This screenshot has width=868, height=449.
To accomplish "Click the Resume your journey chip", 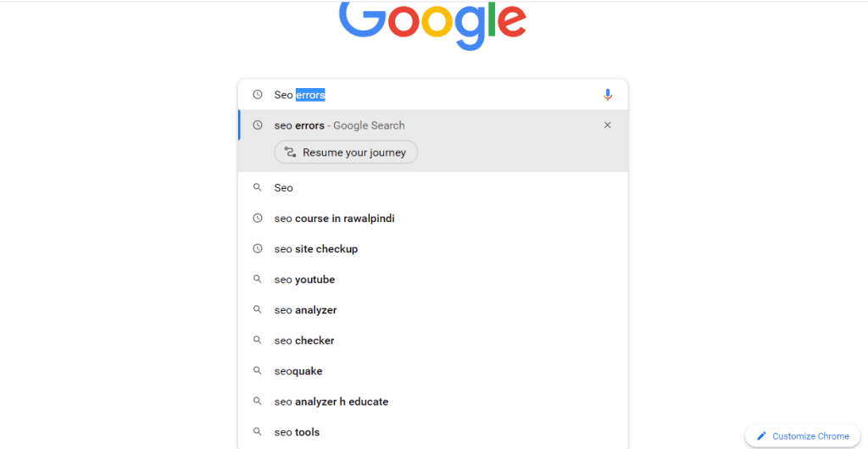I will (346, 152).
